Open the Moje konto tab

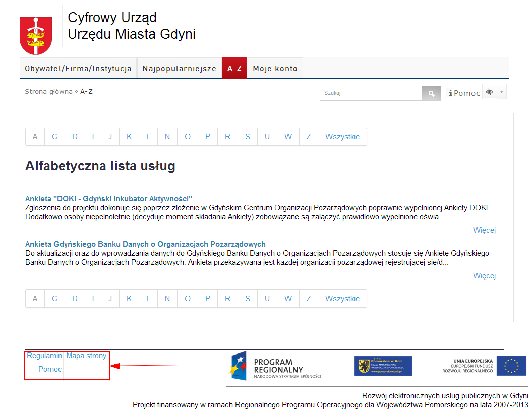click(275, 69)
